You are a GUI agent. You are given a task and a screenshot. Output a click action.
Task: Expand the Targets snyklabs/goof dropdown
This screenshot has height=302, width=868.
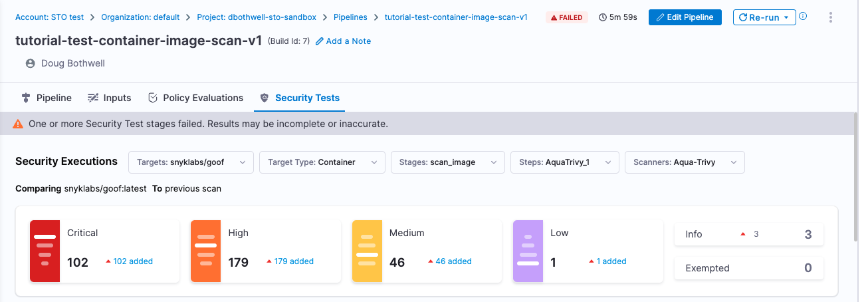[x=191, y=162]
